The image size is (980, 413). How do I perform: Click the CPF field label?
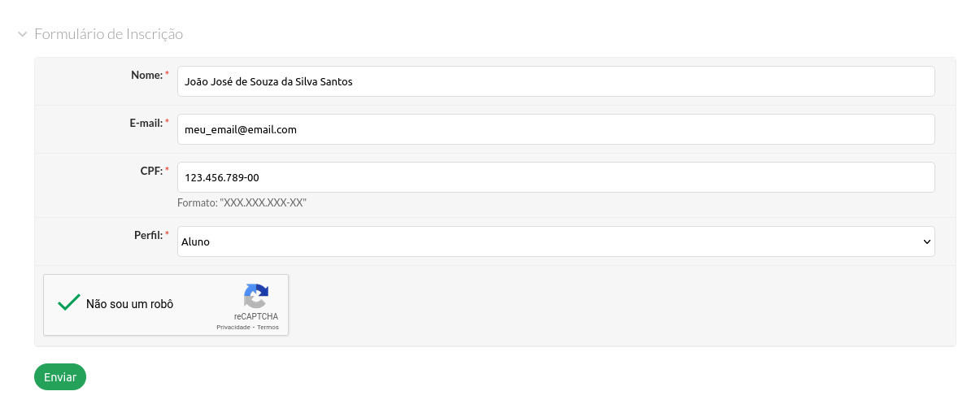click(x=151, y=171)
